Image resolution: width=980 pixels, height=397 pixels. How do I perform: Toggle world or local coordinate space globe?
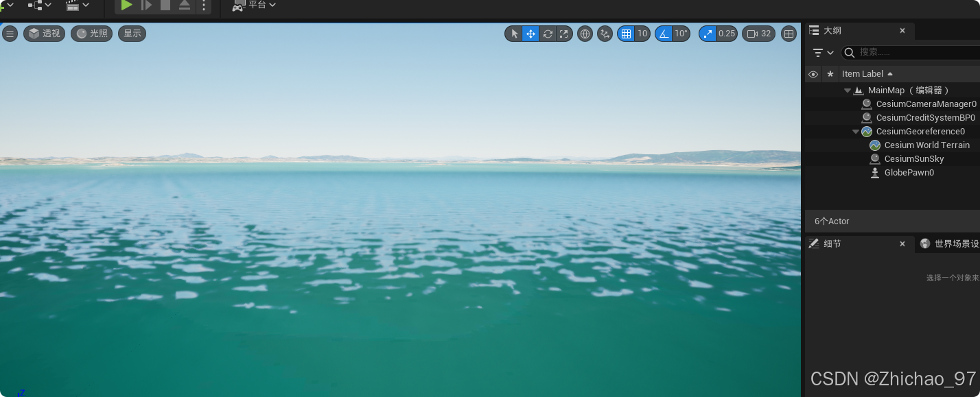pyautogui.click(x=585, y=34)
